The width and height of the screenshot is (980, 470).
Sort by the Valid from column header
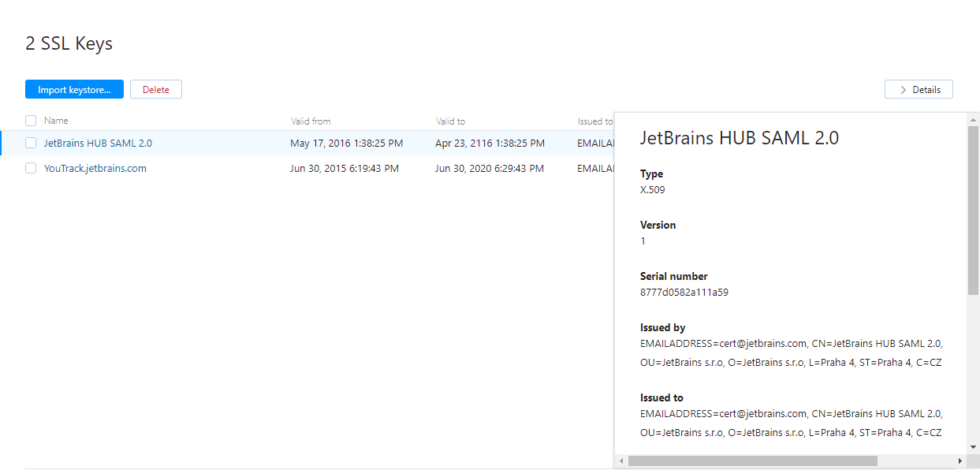(311, 121)
